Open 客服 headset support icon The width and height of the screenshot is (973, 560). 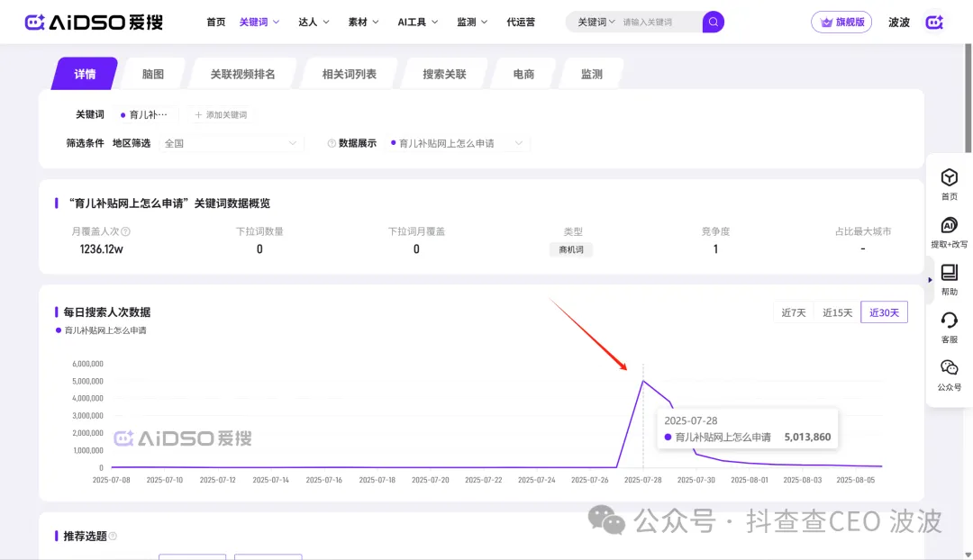click(949, 321)
